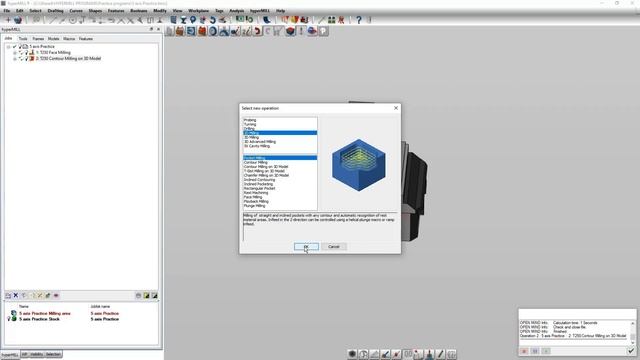This screenshot has height=360, width=640.
Task: Expand the 1: T200 Face Milling job
Action: 15,53
